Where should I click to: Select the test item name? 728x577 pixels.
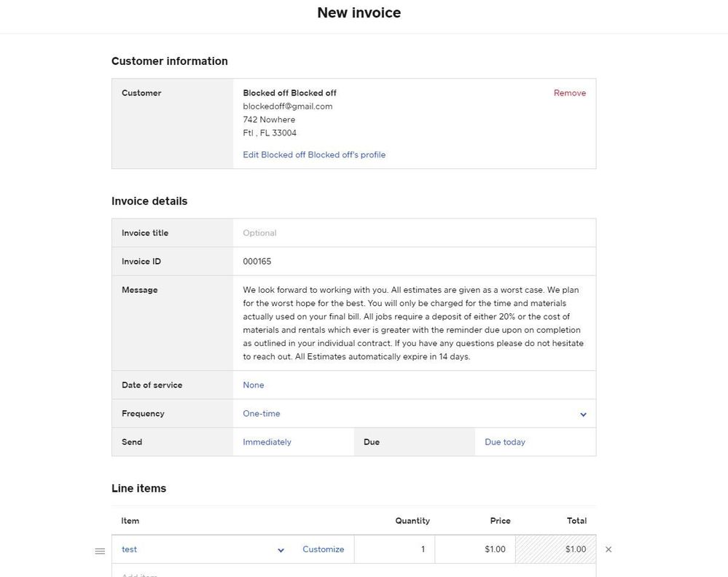click(x=130, y=549)
